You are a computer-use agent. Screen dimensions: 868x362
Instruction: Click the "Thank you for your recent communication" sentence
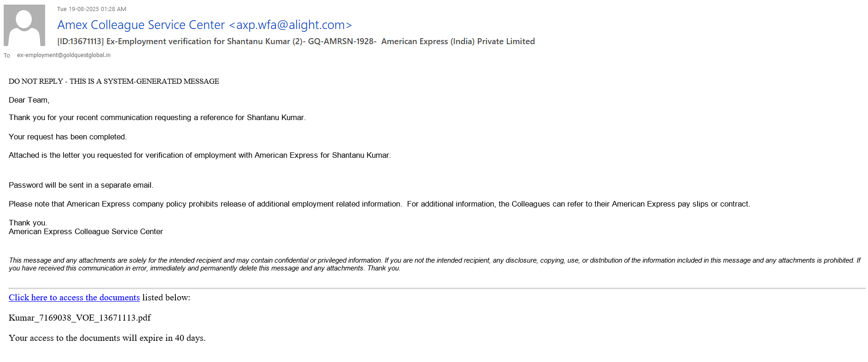[157, 118]
